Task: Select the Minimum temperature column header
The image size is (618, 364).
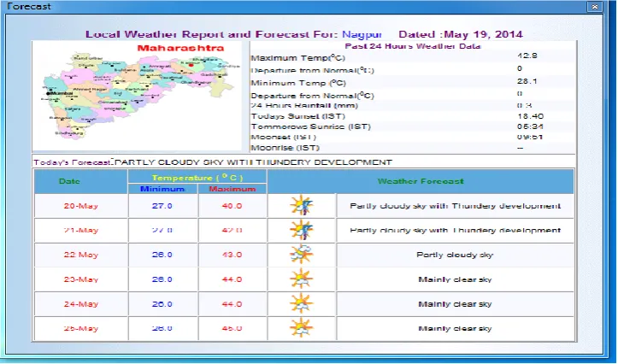Action: point(162,189)
